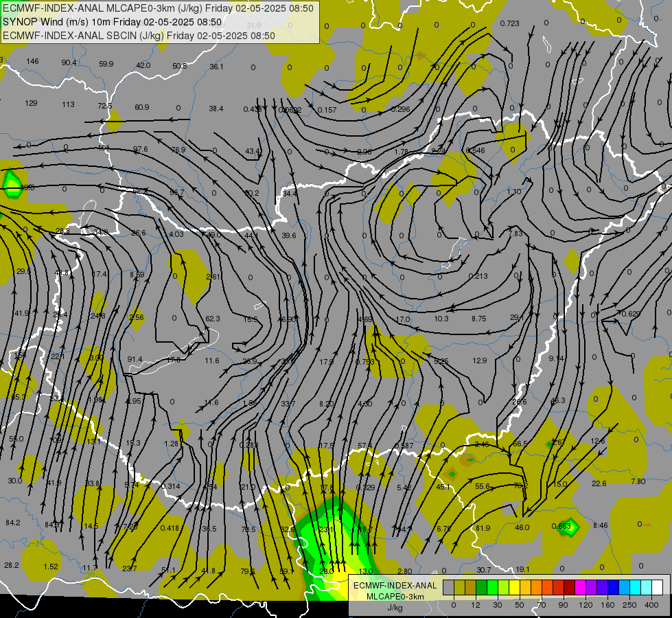Click the map value 17.0

coord(403,319)
